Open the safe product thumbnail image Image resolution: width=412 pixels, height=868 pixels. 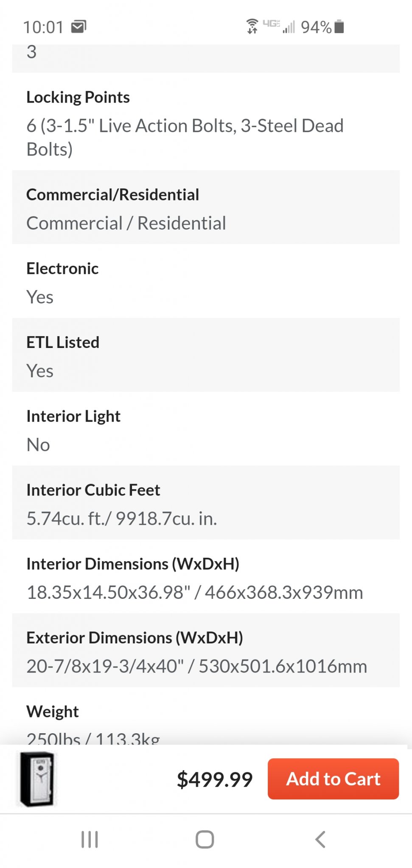pyautogui.click(x=37, y=779)
